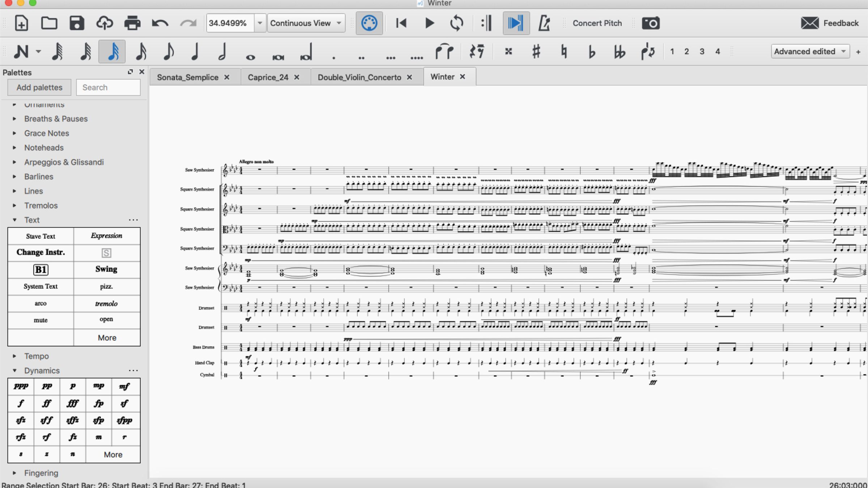Switch to the Caprice_24 tab
The image size is (868, 488).
(x=268, y=77)
